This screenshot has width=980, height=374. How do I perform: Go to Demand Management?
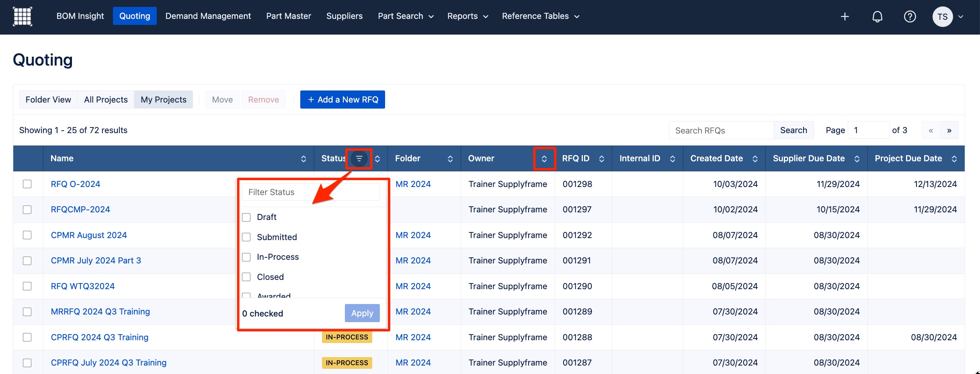pos(208,16)
